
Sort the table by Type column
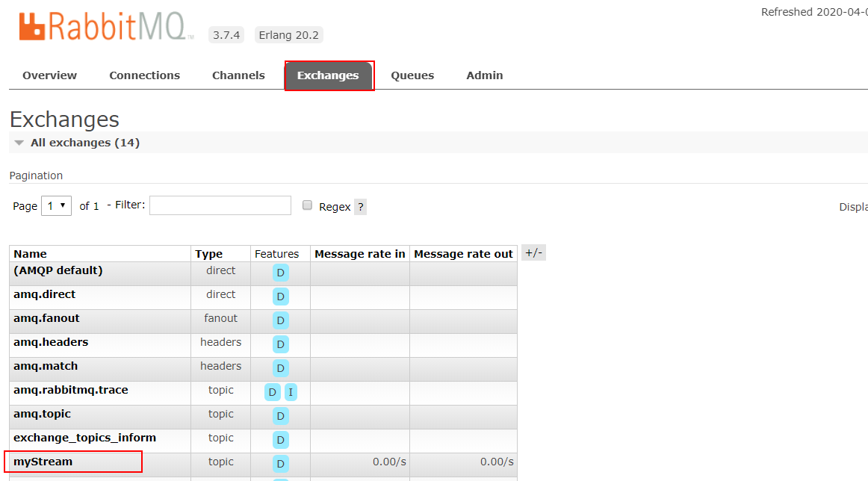pos(208,254)
